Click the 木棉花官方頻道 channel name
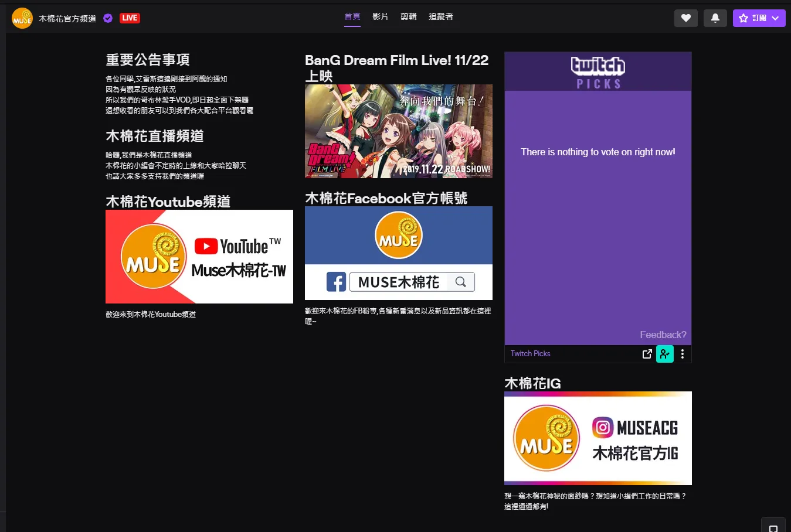This screenshot has height=532, width=791. click(x=67, y=19)
